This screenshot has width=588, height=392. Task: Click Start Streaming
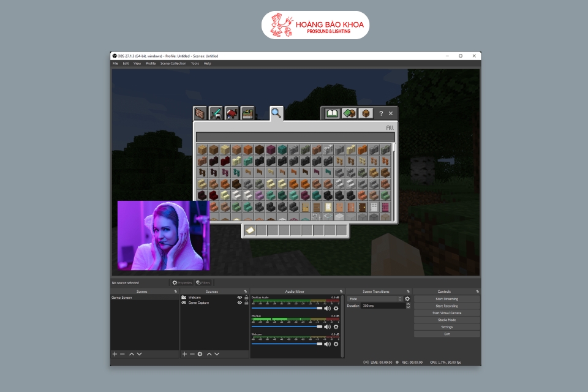pyautogui.click(x=447, y=299)
